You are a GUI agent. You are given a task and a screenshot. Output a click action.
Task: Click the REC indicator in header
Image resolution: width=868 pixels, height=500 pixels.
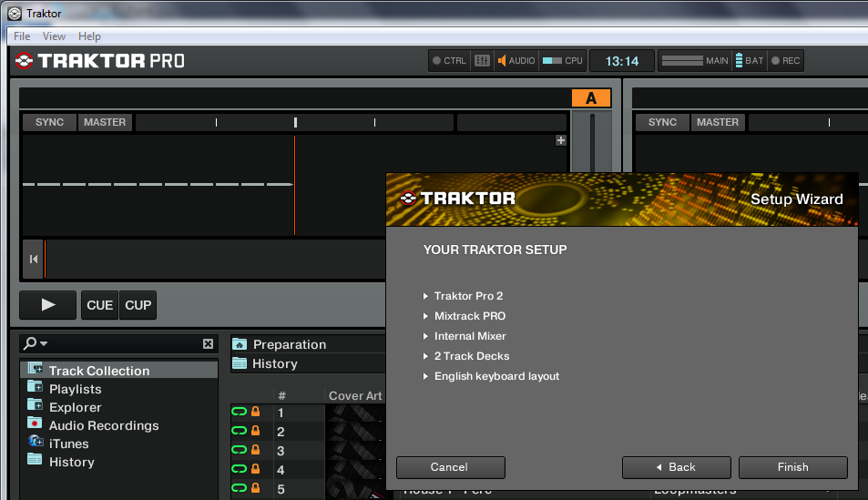[785, 61]
